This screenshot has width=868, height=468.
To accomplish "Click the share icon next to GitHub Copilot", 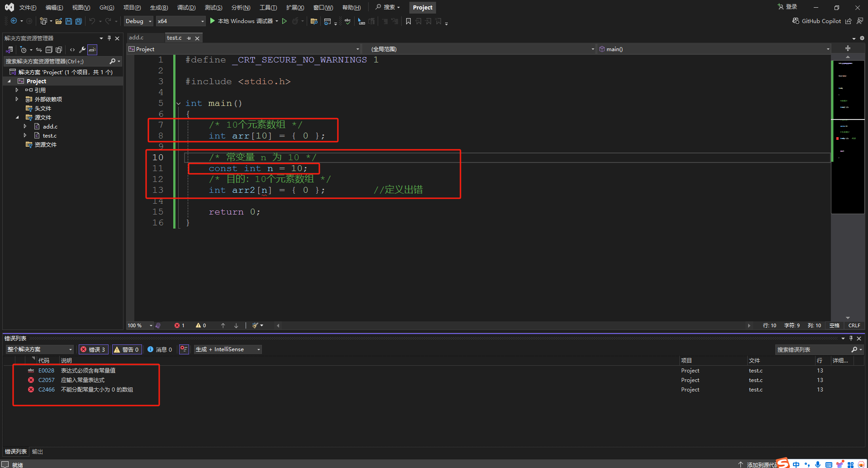I will 849,21.
